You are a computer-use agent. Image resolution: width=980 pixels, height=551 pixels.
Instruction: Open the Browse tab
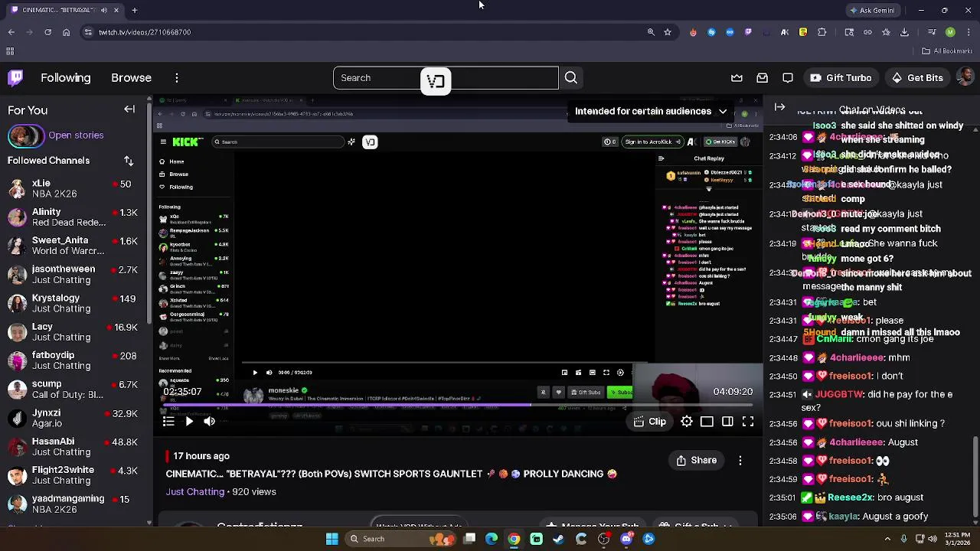point(131,77)
